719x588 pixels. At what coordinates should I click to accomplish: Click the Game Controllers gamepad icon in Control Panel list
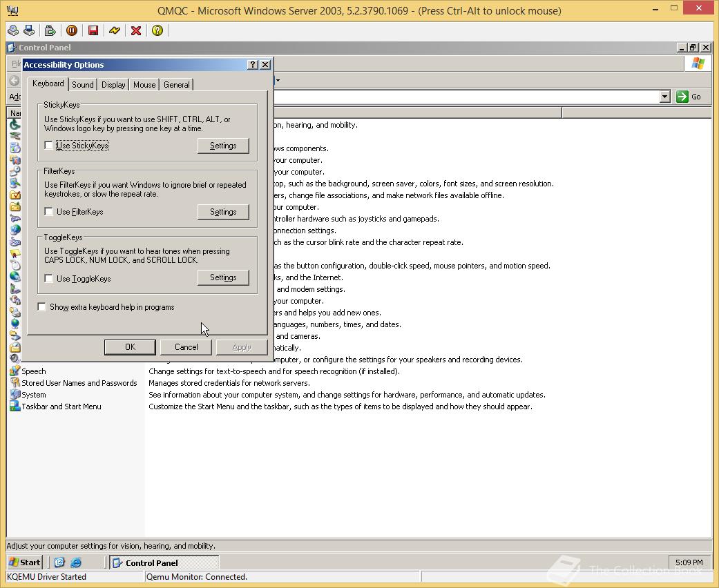[15, 219]
